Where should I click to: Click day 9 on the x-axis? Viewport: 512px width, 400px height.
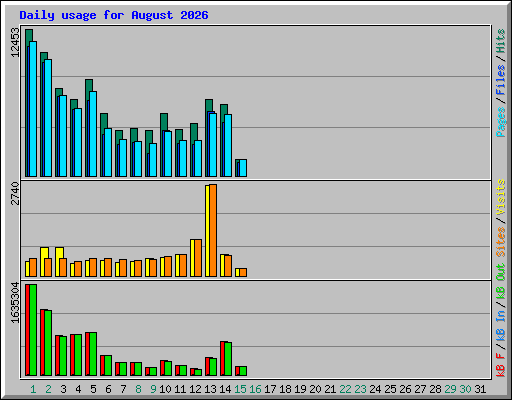153,389
